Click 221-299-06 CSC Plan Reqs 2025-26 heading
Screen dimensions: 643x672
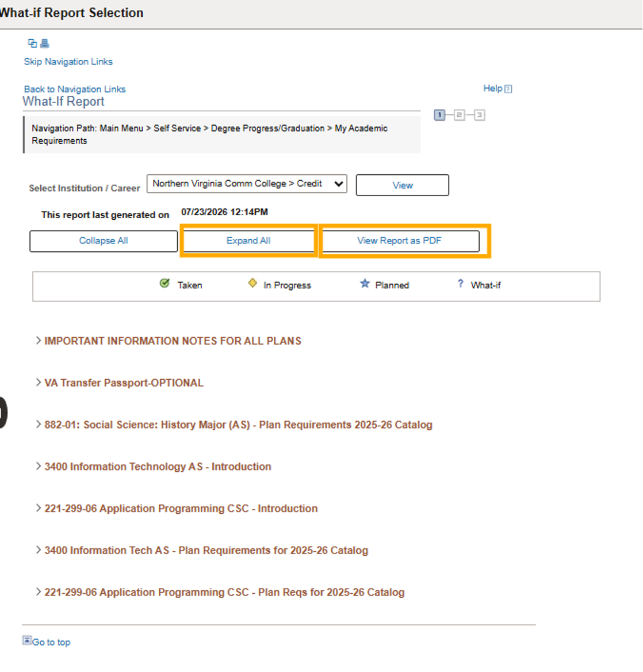[224, 593]
